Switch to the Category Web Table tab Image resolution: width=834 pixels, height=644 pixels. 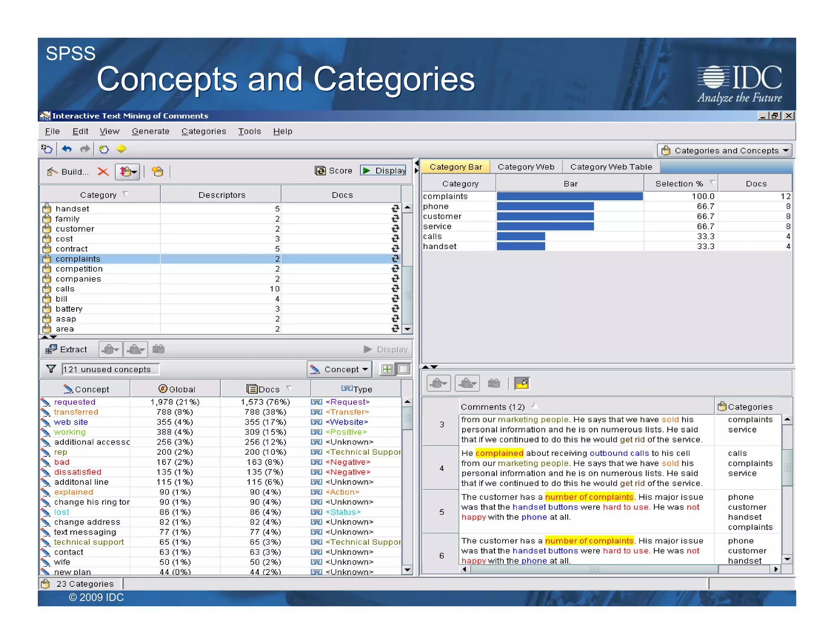[x=611, y=167]
